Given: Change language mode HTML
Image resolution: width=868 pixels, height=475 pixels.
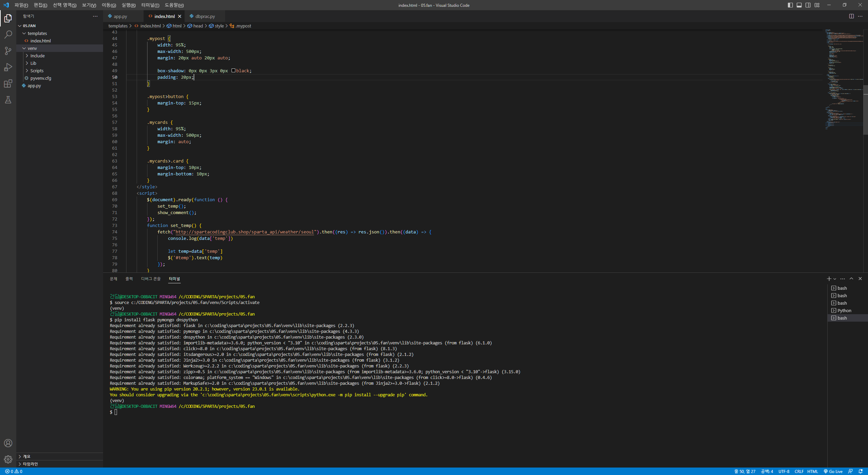Looking at the screenshot, I should (813, 471).
